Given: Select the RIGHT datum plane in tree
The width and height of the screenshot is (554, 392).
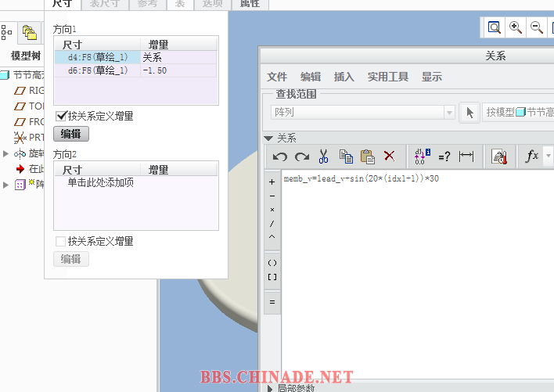Looking at the screenshot, I should pyautogui.click(x=29, y=91).
